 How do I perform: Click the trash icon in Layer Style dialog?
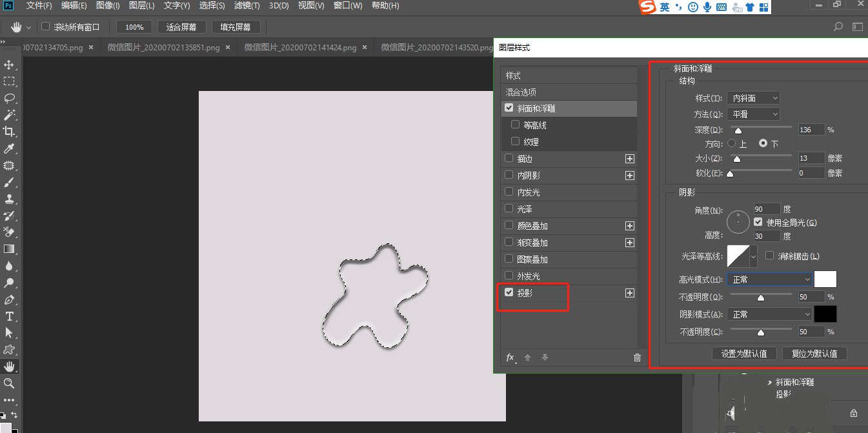point(638,357)
